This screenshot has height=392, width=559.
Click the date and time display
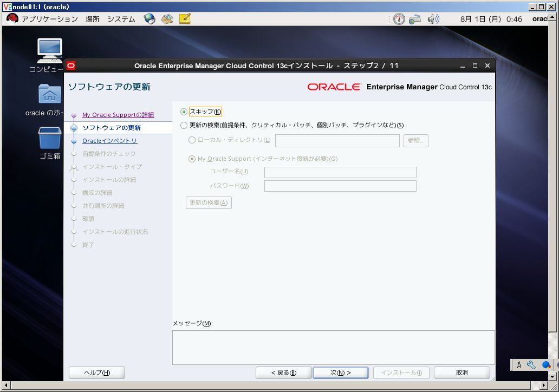click(491, 19)
